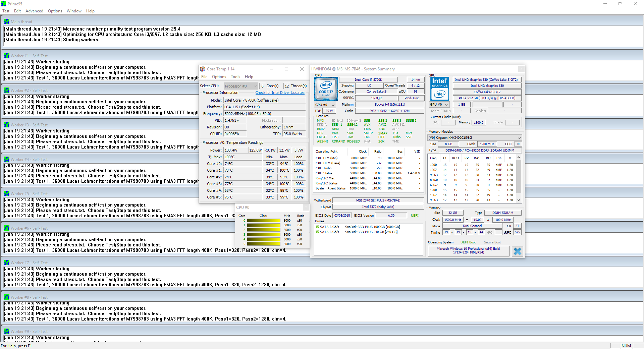Image resolution: width=644 pixels, height=349 pixels.
Task: Click the Core 3 clock bar in CPU #0 panel
Action: [x=263, y=235]
